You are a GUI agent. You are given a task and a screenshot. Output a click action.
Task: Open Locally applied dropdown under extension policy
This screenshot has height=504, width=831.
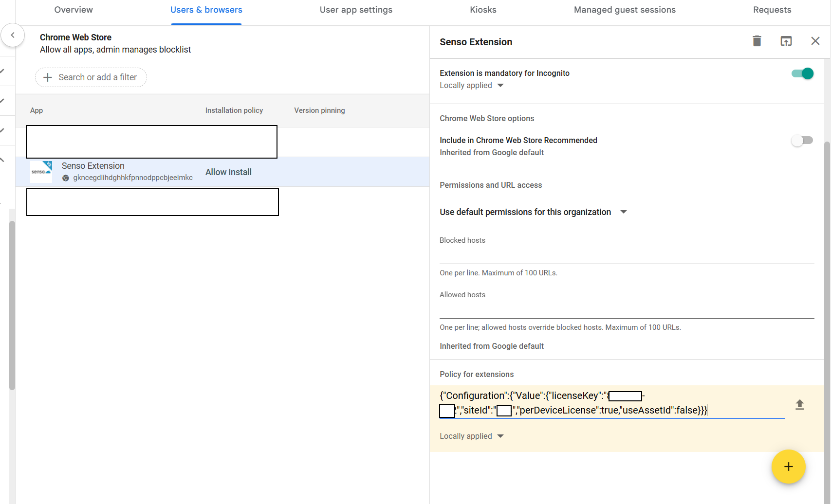tap(471, 436)
